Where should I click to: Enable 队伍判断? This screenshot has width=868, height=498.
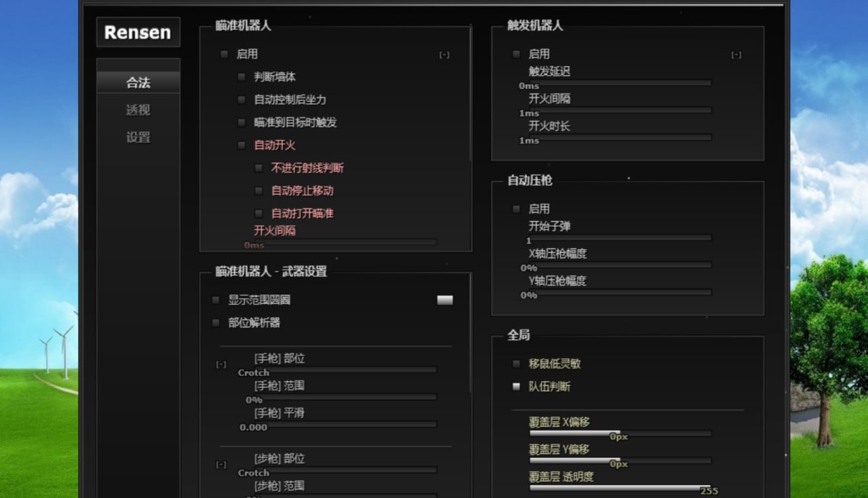coord(516,386)
